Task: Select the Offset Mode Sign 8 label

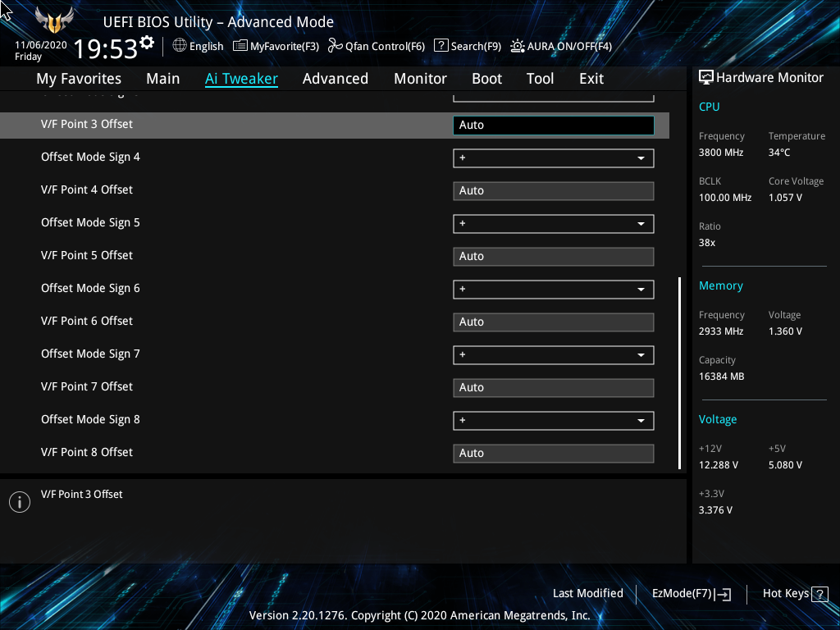Action: point(90,420)
